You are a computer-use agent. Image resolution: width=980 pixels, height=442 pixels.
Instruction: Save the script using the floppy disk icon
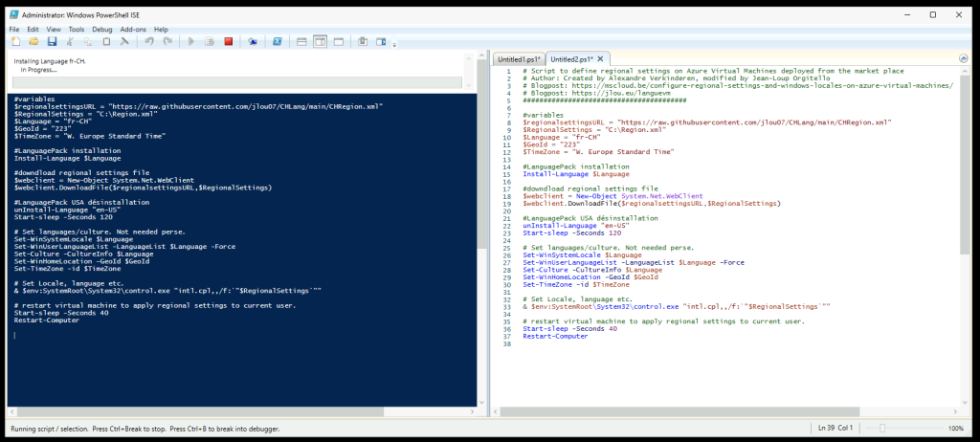click(53, 42)
